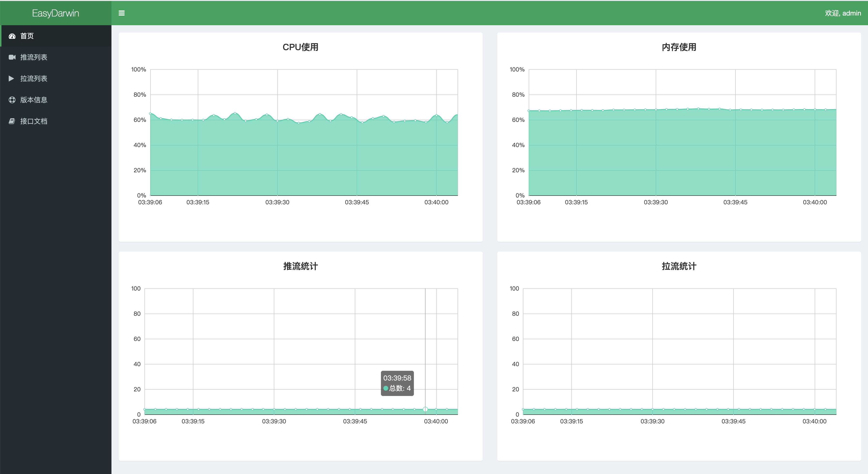Open the 版本信息 menu item
868x474 pixels.
(56, 100)
